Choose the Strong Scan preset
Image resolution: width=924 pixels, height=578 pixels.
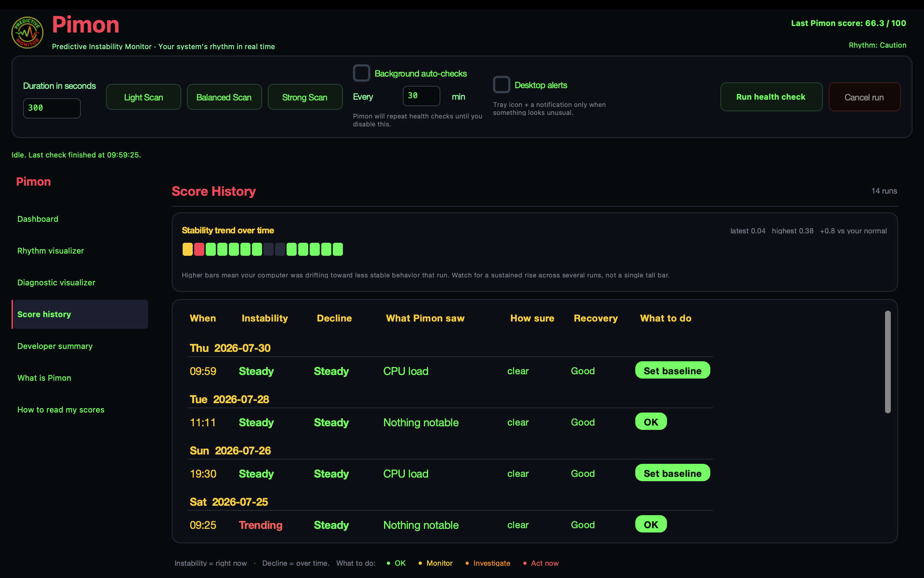click(305, 97)
